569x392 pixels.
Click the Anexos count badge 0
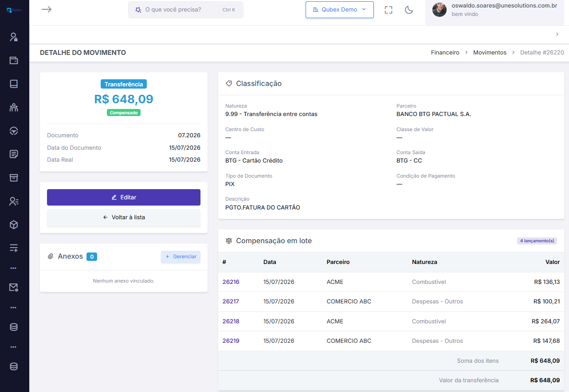92,256
